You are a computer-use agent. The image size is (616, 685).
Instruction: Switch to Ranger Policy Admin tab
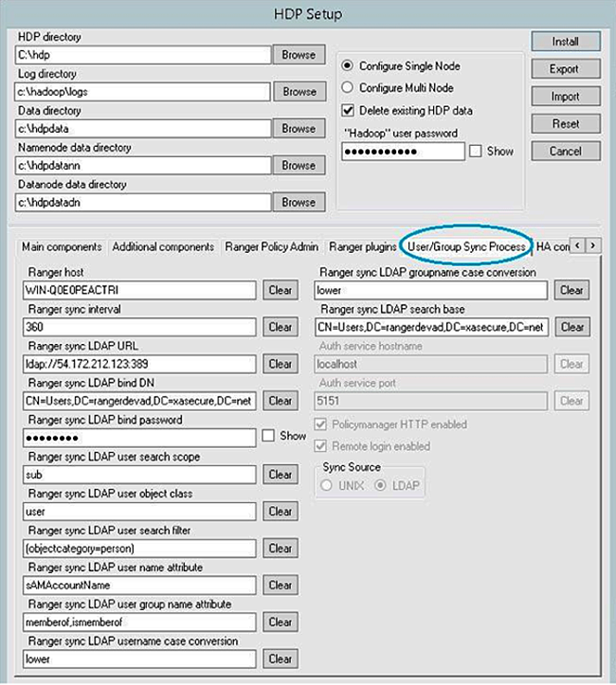pyautogui.click(x=271, y=247)
